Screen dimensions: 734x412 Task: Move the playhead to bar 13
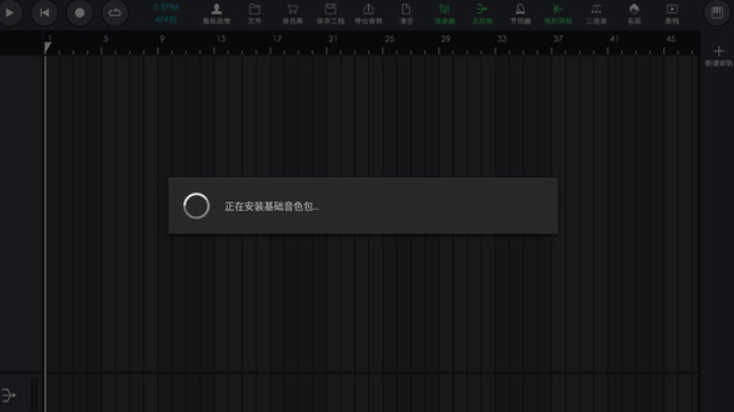click(221, 39)
